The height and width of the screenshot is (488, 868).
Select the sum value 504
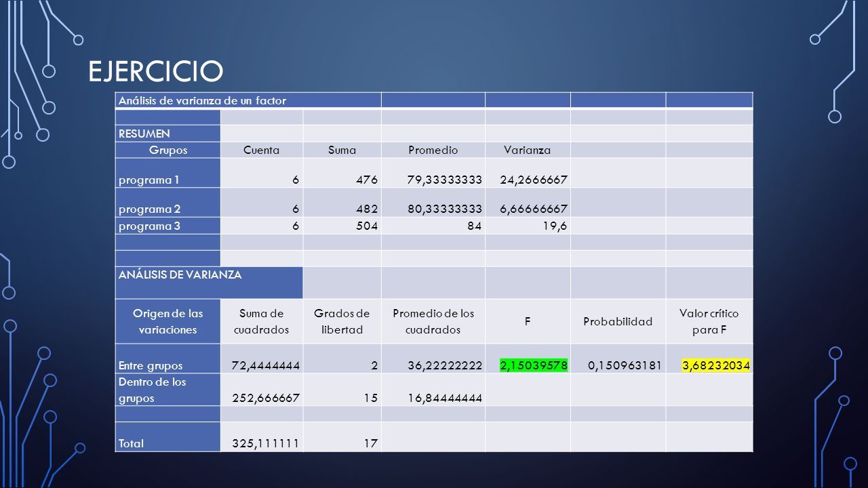[366, 226]
